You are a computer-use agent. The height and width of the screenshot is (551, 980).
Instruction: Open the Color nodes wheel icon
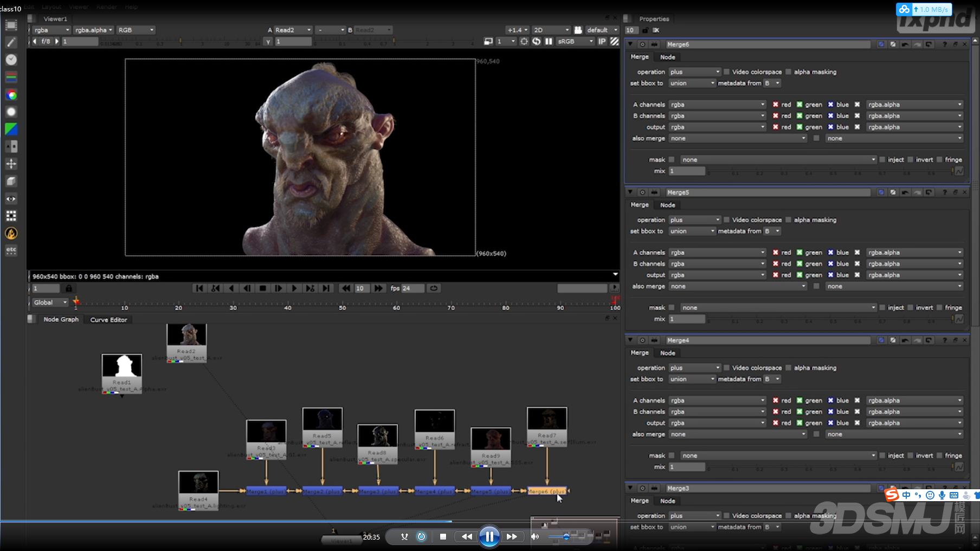pyautogui.click(x=11, y=95)
